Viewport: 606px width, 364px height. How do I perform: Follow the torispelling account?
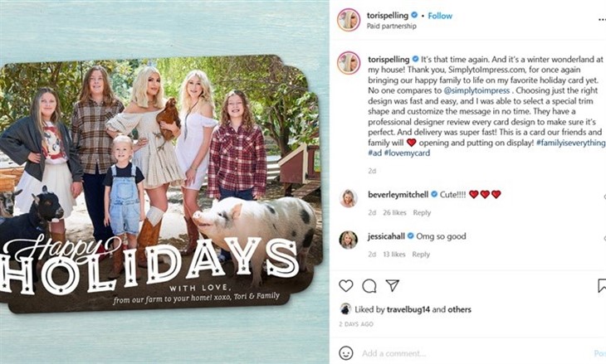pos(440,16)
